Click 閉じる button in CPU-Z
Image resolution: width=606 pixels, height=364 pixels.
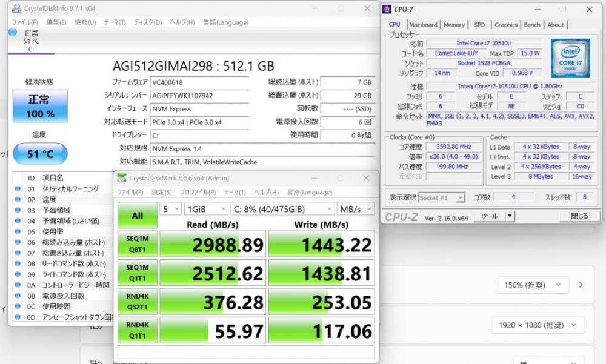click(x=579, y=216)
